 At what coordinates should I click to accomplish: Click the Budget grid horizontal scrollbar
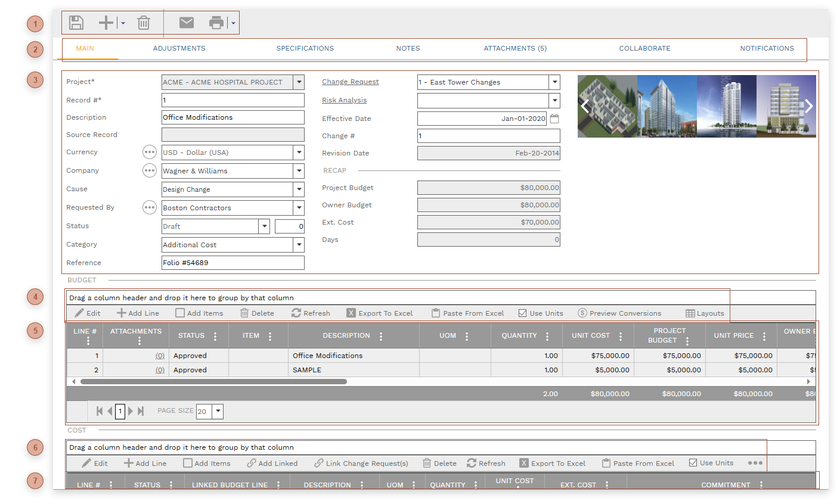(213, 382)
